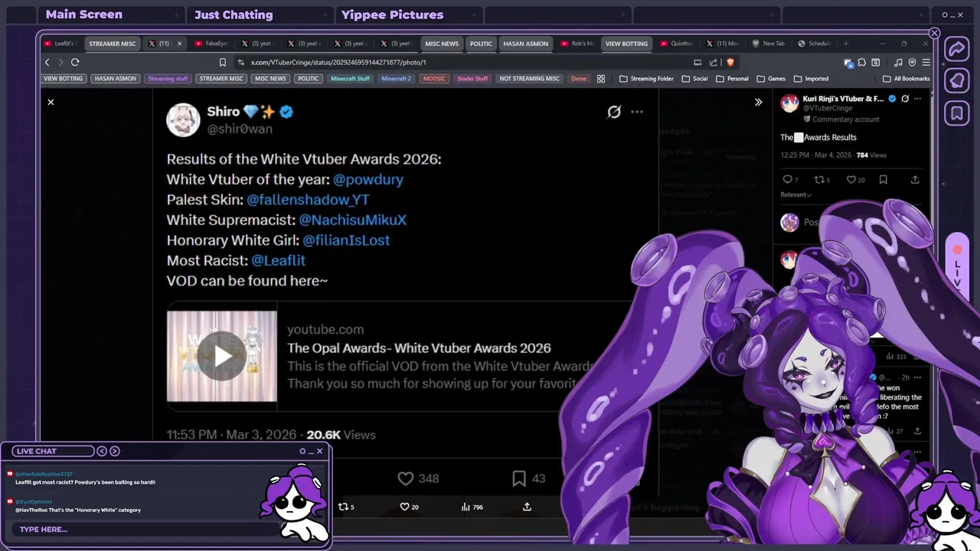980x551 pixels.
Task: Click Grok icon on Shiro's post
Action: tap(614, 112)
